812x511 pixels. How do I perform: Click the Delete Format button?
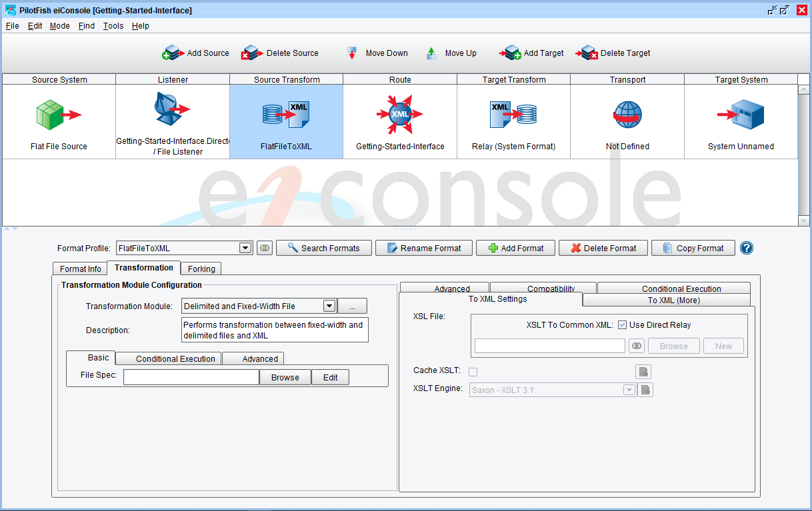tap(603, 248)
